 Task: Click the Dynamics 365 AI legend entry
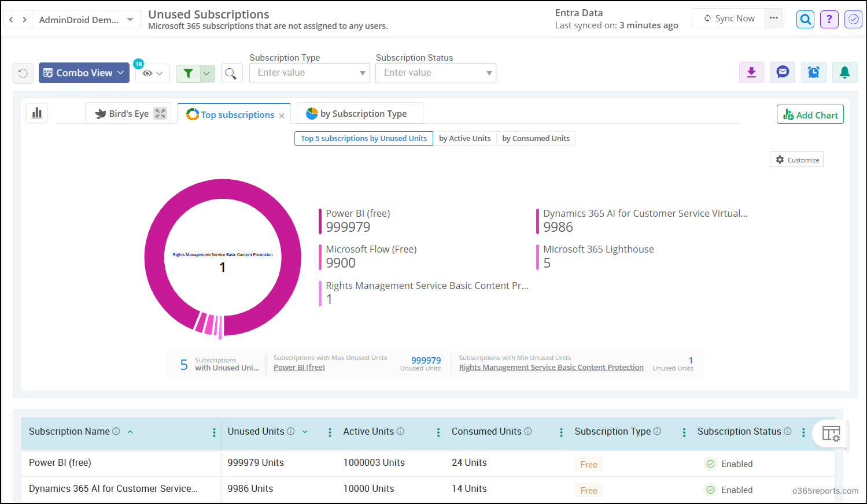642,221
